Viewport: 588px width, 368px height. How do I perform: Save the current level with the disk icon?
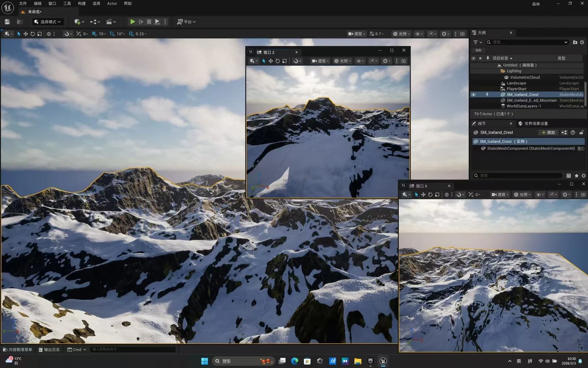point(7,22)
